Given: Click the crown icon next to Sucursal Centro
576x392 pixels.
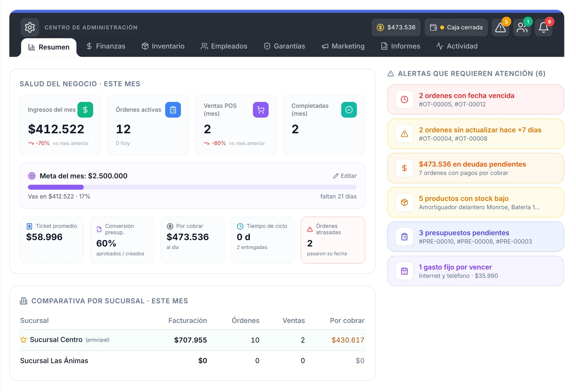Looking at the screenshot, I should [24, 340].
